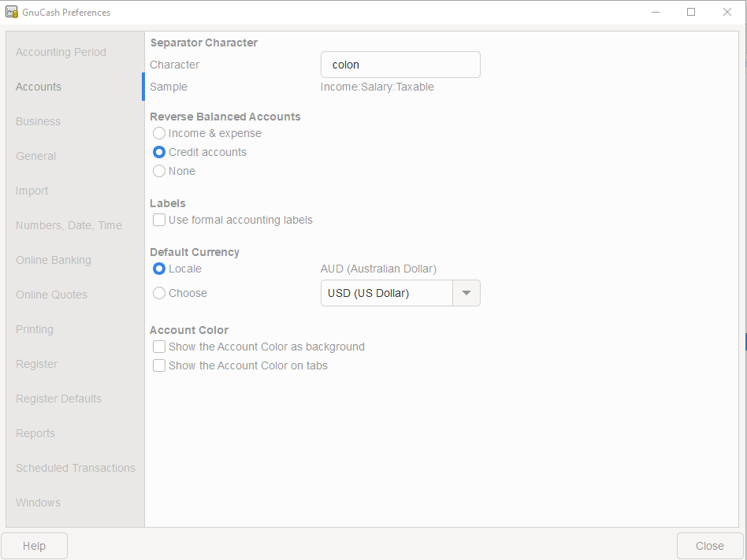Maximize the GnuCash Preferences window
The image size is (747, 560).
[x=691, y=13]
